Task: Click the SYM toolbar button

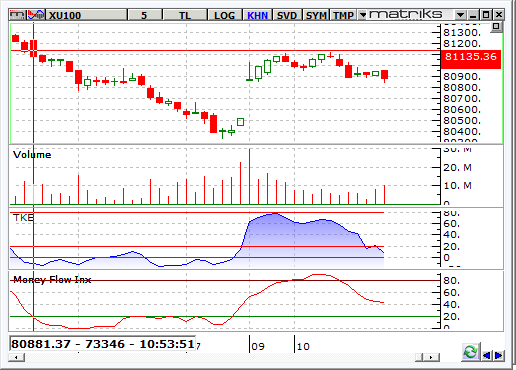Action: pyautogui.click(x=316, y=15)
